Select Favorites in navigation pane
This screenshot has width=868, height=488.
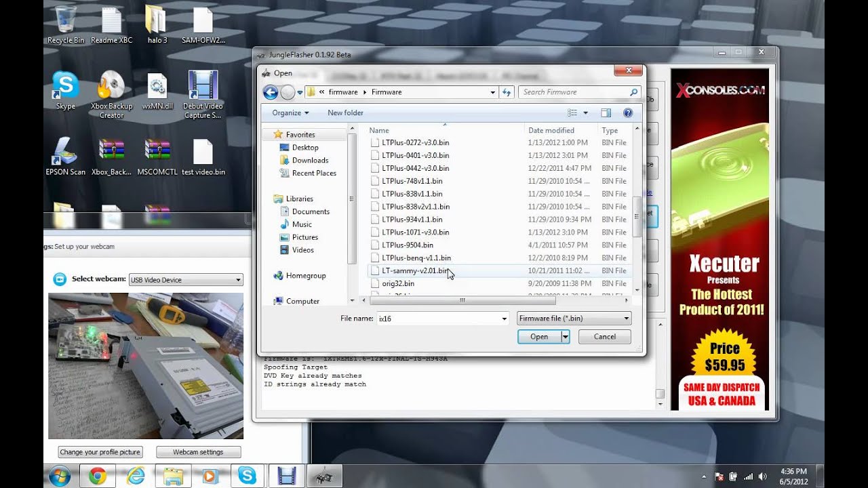(300, 135)
